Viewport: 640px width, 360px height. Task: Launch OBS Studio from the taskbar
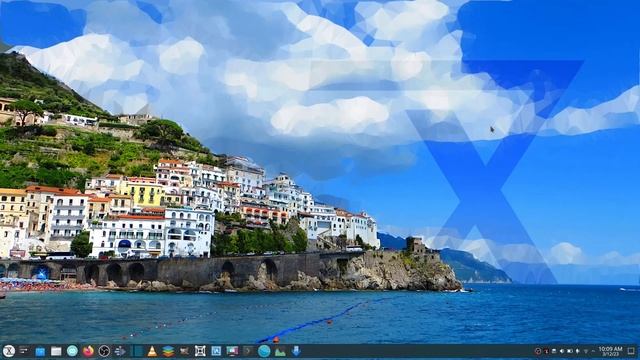pos(104,351)
